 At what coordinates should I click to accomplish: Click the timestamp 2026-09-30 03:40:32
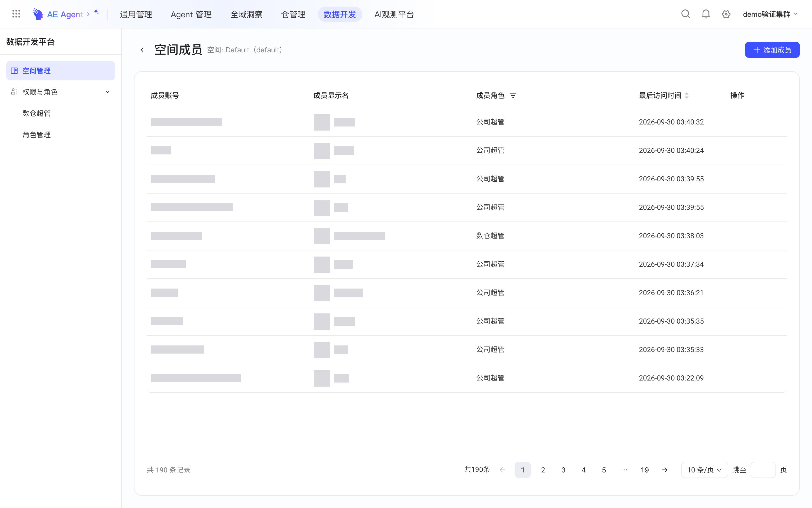pyautogui.click(x=671, y=122)
